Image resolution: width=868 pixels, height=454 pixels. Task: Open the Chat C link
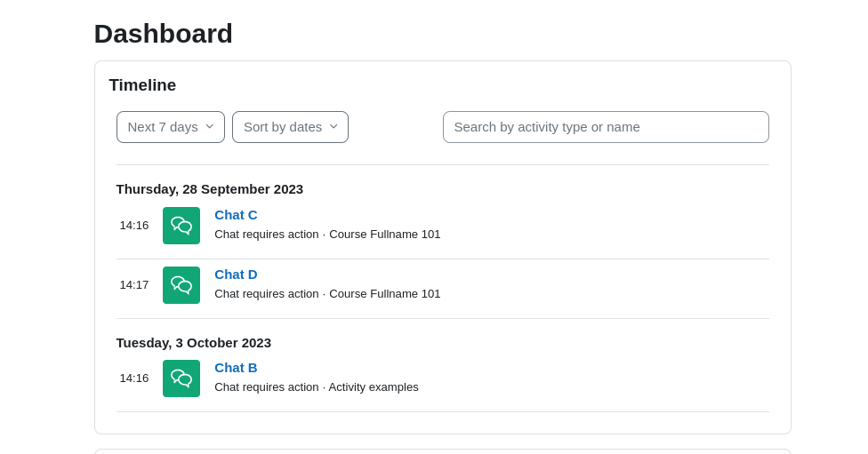coord(236,215)
